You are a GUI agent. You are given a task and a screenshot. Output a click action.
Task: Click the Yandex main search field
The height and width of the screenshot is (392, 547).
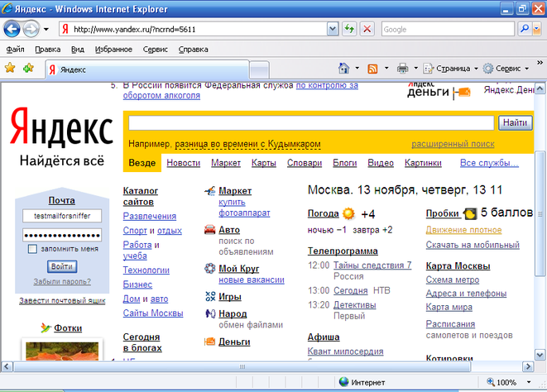tap(311, 122)
